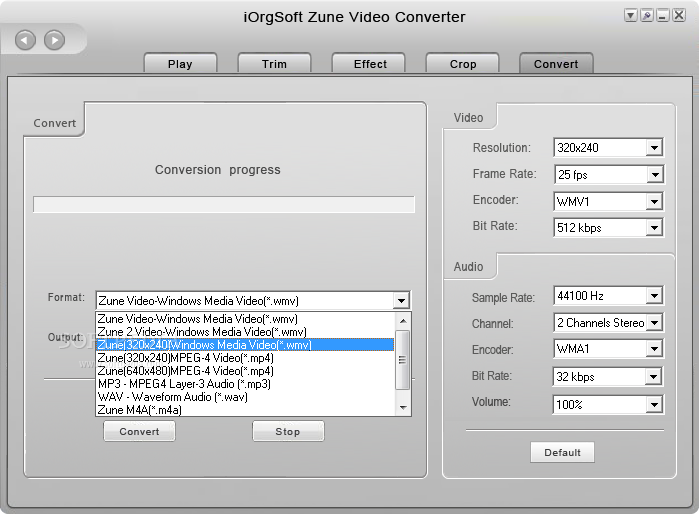Select WAV - Waveform Audio format
This screenshot has width=699, height=514.
[x=245, y=397]
